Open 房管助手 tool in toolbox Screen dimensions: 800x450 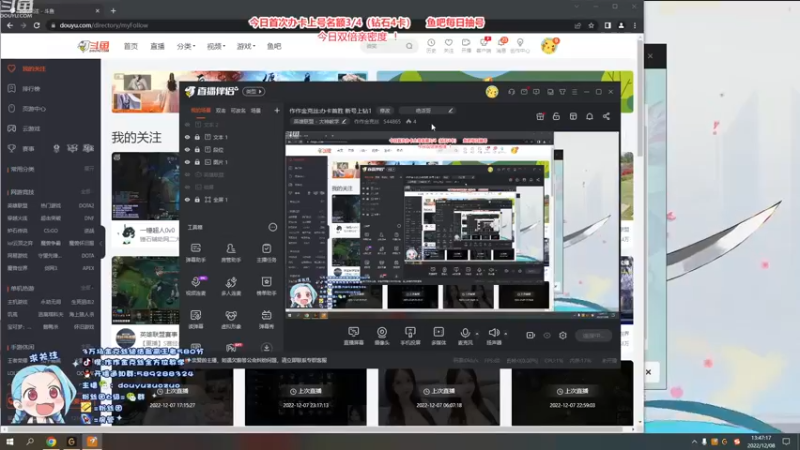231,253
